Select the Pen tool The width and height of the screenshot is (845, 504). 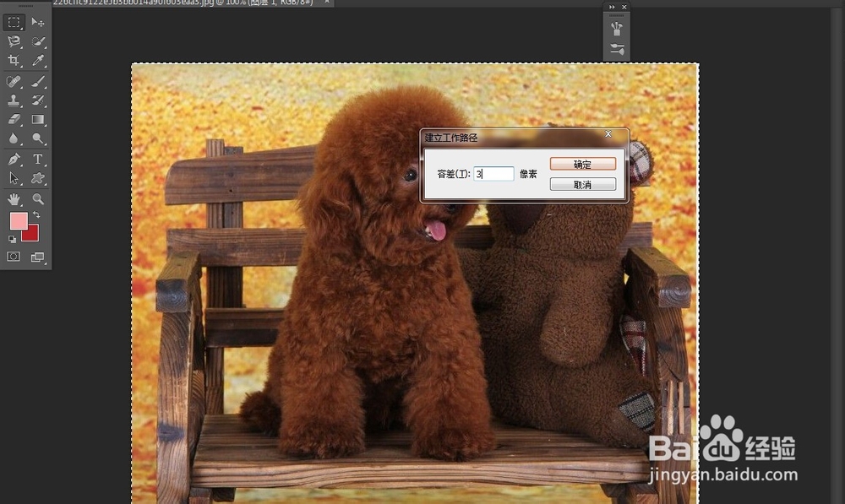point(14,159)
